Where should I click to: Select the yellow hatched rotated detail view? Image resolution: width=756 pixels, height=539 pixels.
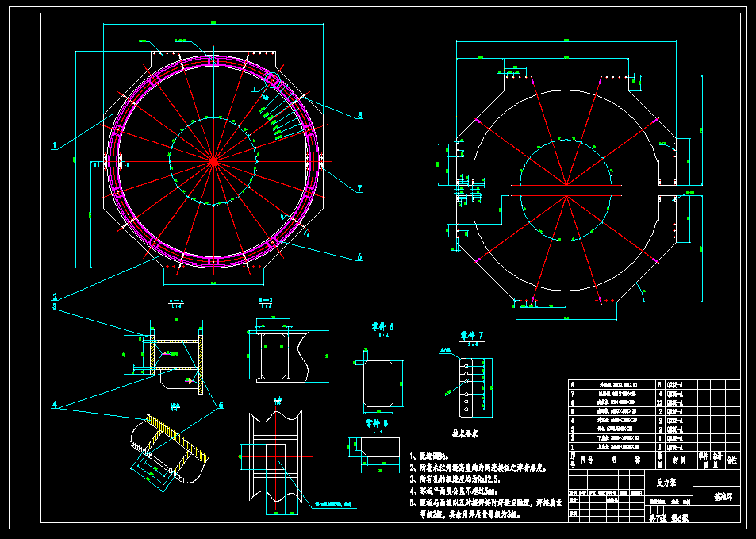tap(169, 449)
